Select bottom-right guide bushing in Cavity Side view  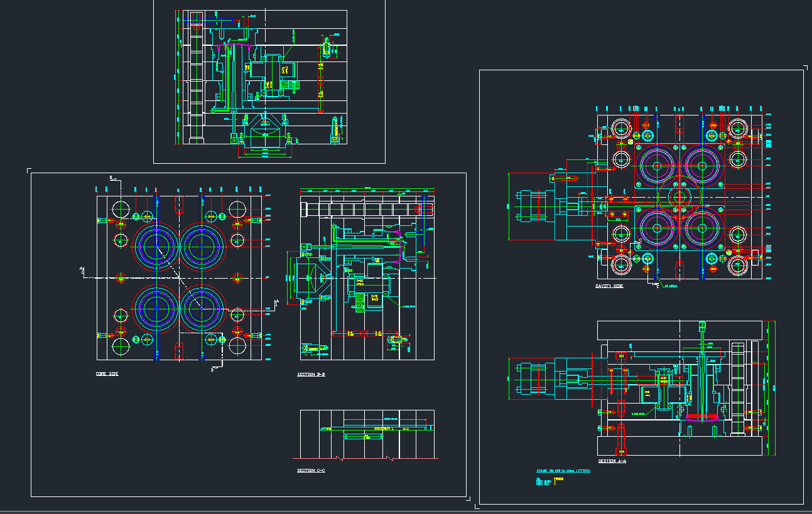pyautogui.click(x=737, y=265)
